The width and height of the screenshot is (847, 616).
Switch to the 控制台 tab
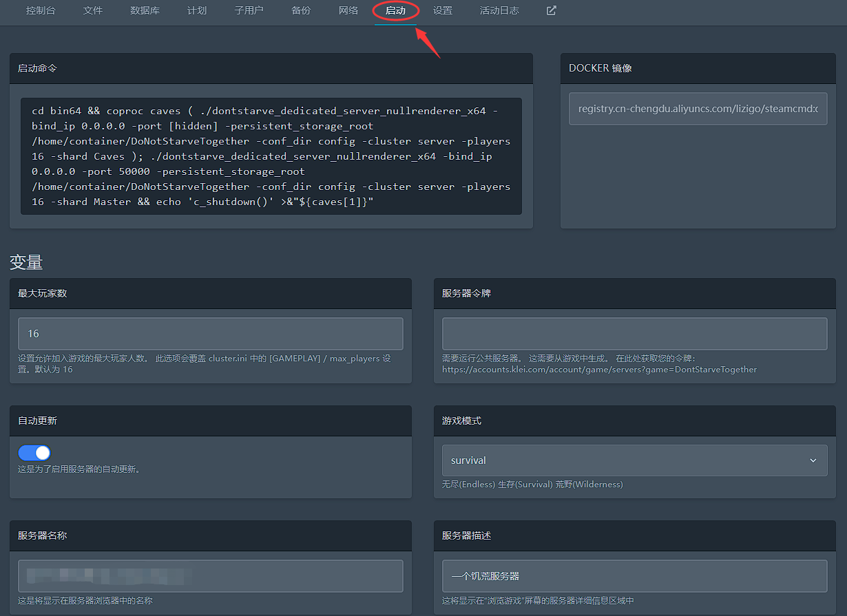pos(41,11)
